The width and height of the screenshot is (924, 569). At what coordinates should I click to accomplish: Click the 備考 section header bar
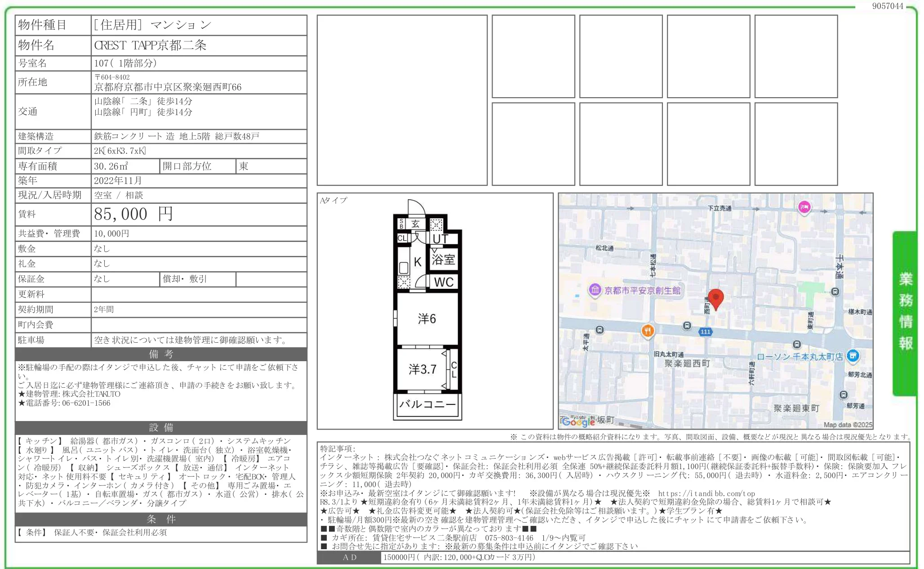[x=160, y=354]
